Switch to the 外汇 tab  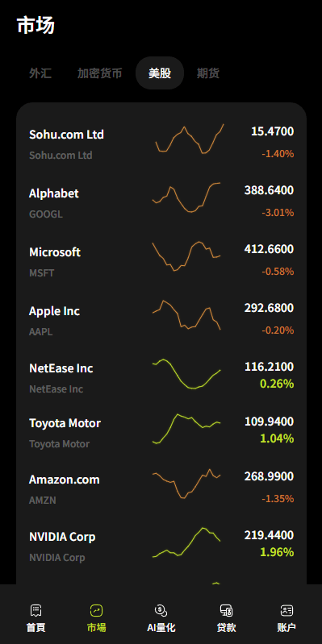(x=40, y=73)
